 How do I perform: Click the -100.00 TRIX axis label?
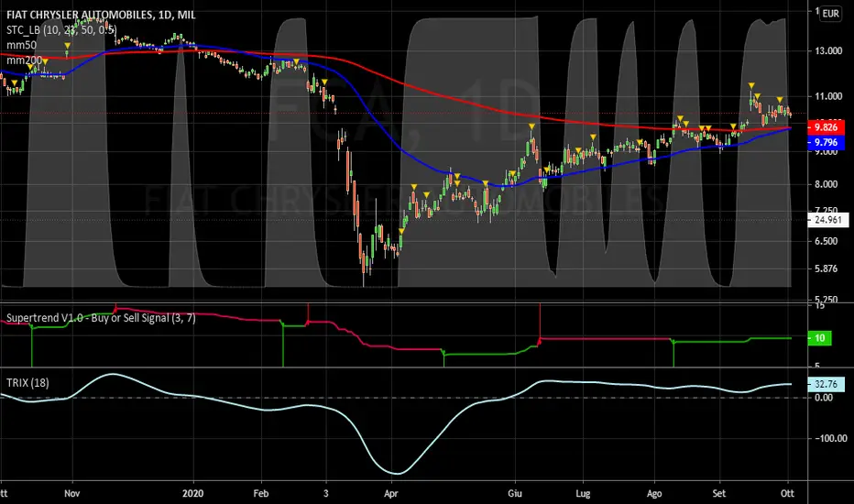click(830, 438)
